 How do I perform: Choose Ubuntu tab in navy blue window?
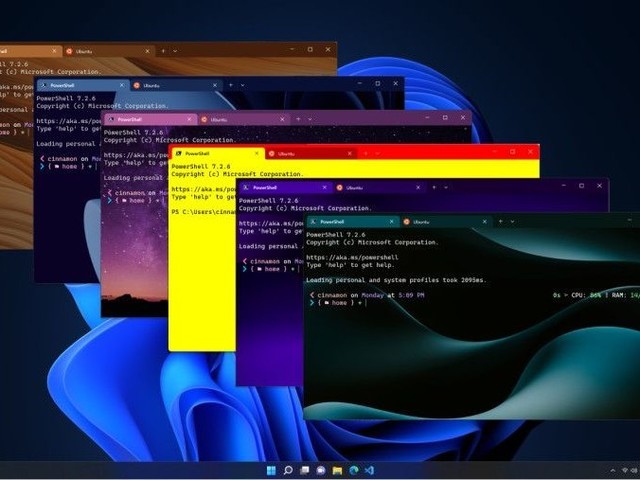[176, 85]
